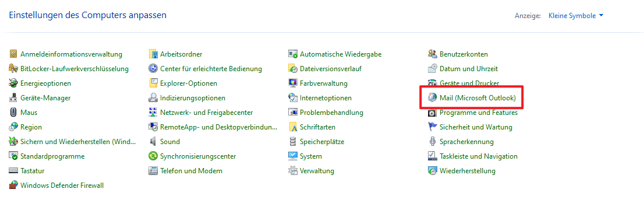Screen dimensions: 644x210
Task: Click the Taskleiste und Navigation icon
Action: pyautogui.click(x=433, y=156)
